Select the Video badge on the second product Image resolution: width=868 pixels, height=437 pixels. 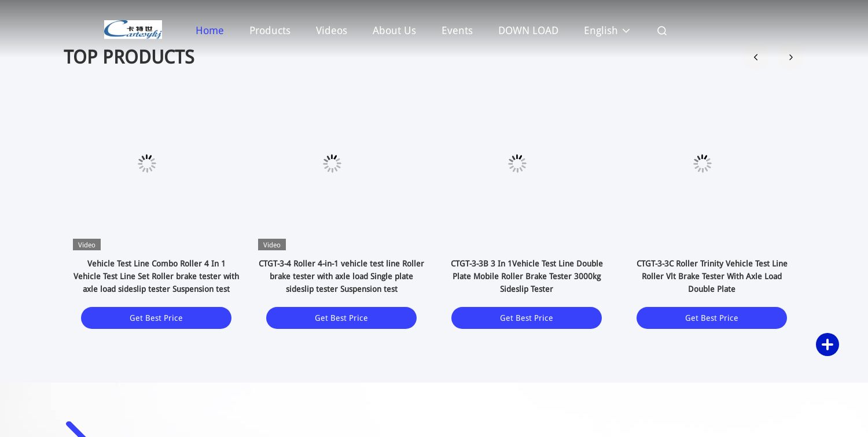pos(271,245)
